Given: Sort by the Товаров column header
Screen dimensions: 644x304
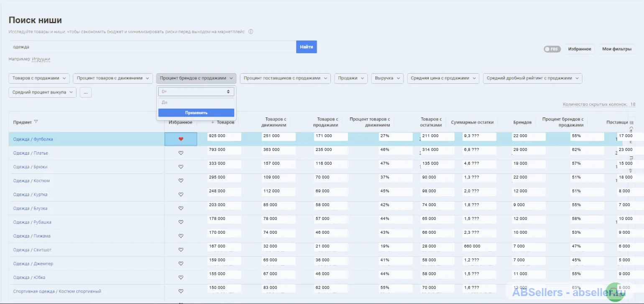Looking at the screenshot, I should [x=225, y=122].
